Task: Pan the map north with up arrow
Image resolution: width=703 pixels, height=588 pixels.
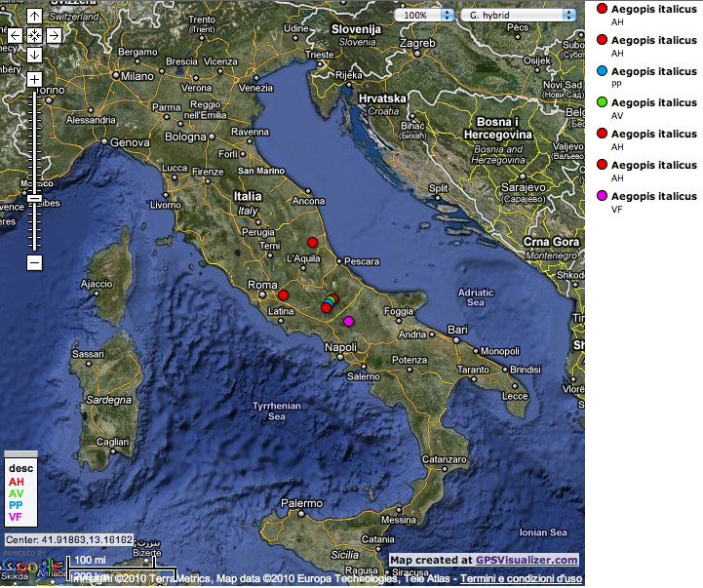Action: click(34, 17)
